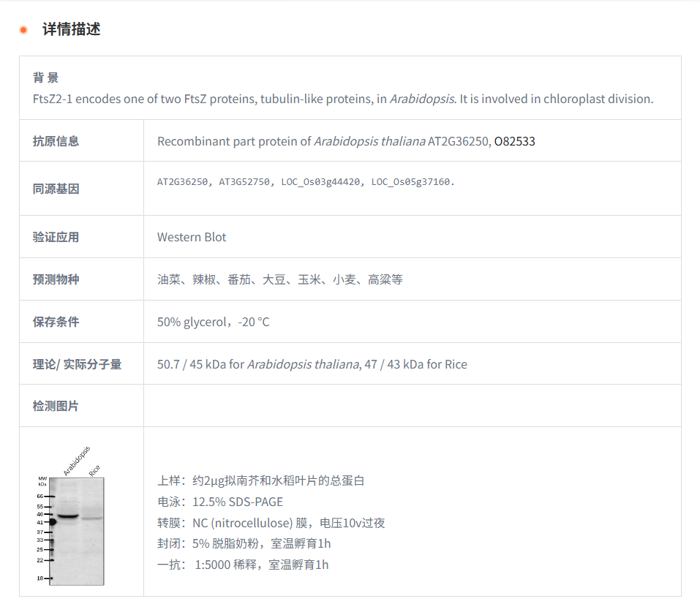700x615 pixels.
Task: Open the O82533 UniProt accession link
Action: (x=514, y=141)
